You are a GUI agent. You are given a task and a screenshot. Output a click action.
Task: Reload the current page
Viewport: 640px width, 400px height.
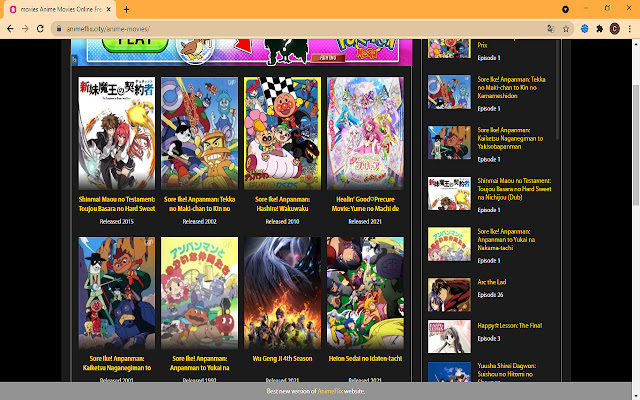click(x=40, y=29)
